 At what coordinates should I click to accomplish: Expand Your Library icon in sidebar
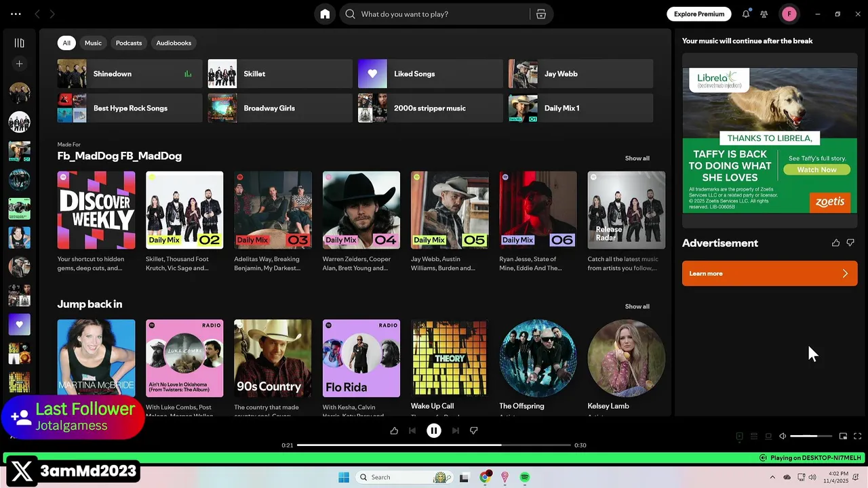point(19,43)
